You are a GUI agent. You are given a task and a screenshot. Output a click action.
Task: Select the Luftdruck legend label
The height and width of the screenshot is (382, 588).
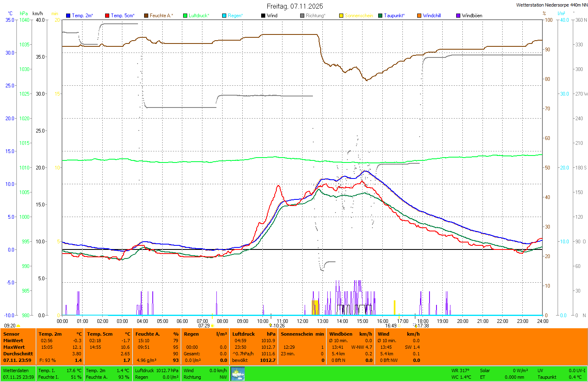click(x=199, y=16)
